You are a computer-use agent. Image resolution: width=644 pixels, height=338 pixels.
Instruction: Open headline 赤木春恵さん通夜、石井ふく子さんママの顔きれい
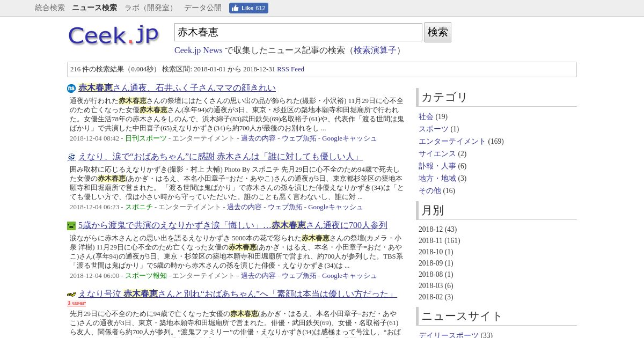pyautogui.click(x=177, y=88)
